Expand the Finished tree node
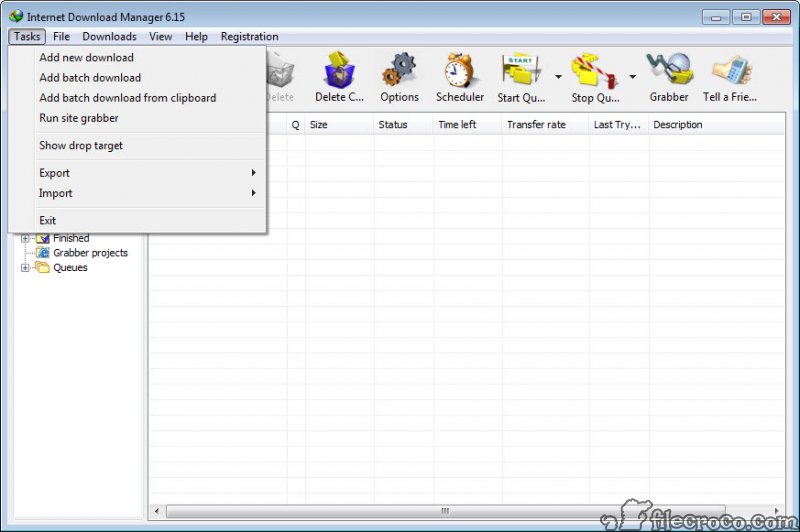This screenshot has width=800, height=532. 24,238
